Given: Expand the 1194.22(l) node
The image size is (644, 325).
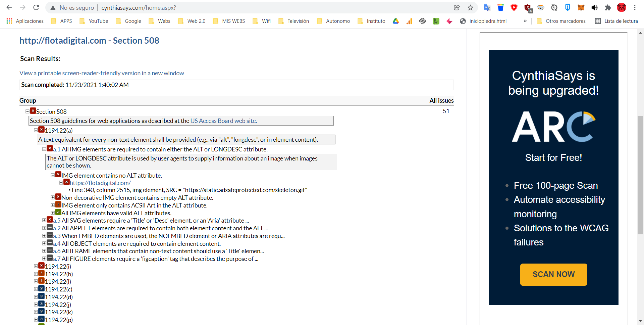Looking at the screenshot, I should point(36,281).
